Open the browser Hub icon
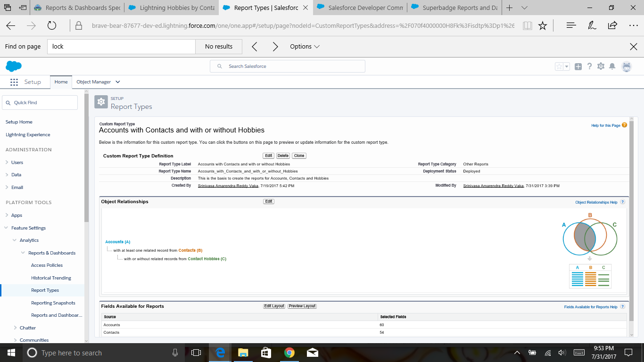 pyautogui.click(x=571, y=26)
